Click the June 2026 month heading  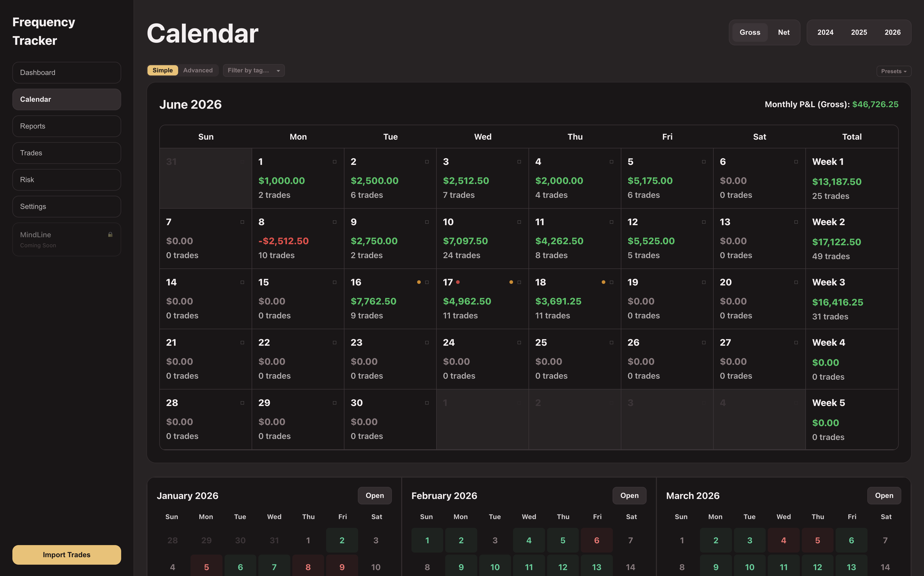coord(190,104)
